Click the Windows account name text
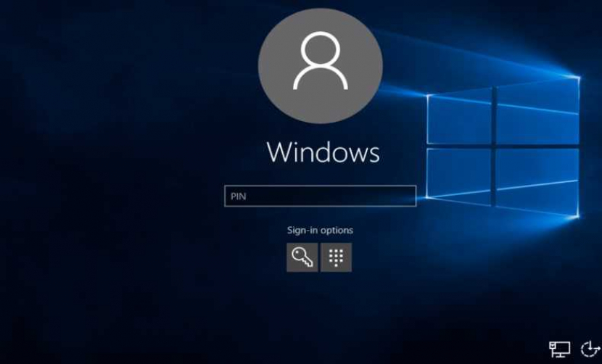 pos(323,152)
